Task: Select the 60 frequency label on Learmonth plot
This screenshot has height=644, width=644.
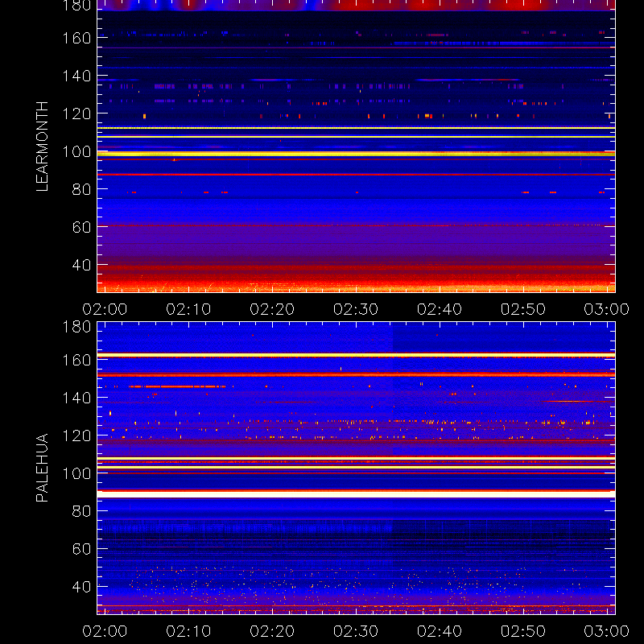Action: point(81,227)
